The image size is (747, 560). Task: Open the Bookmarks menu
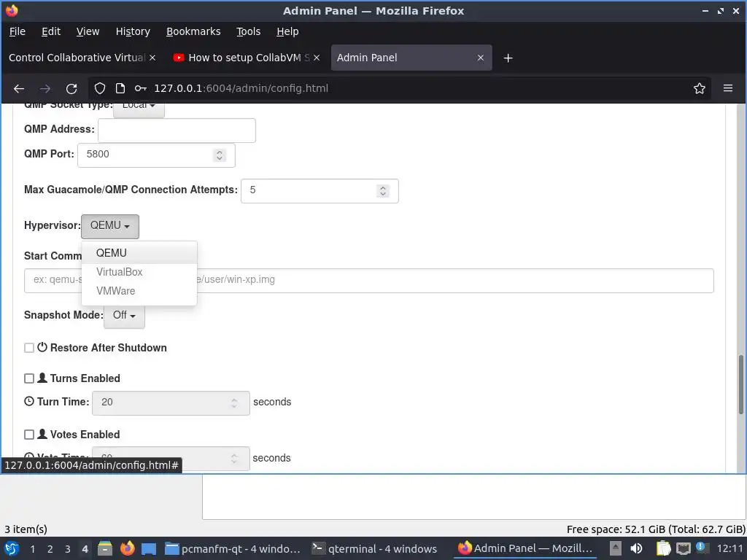click(x=193, y=31)
